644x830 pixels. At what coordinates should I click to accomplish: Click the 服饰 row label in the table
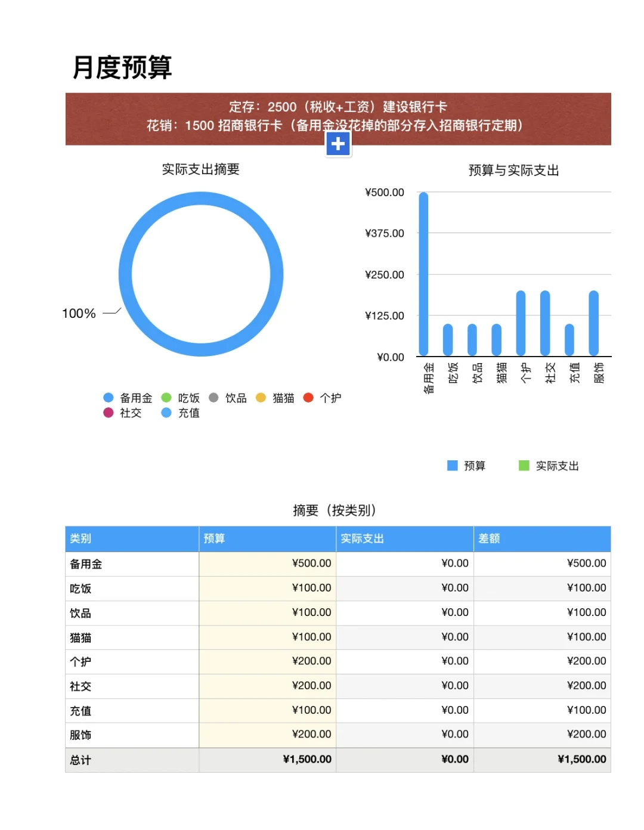tap(80, 734)
